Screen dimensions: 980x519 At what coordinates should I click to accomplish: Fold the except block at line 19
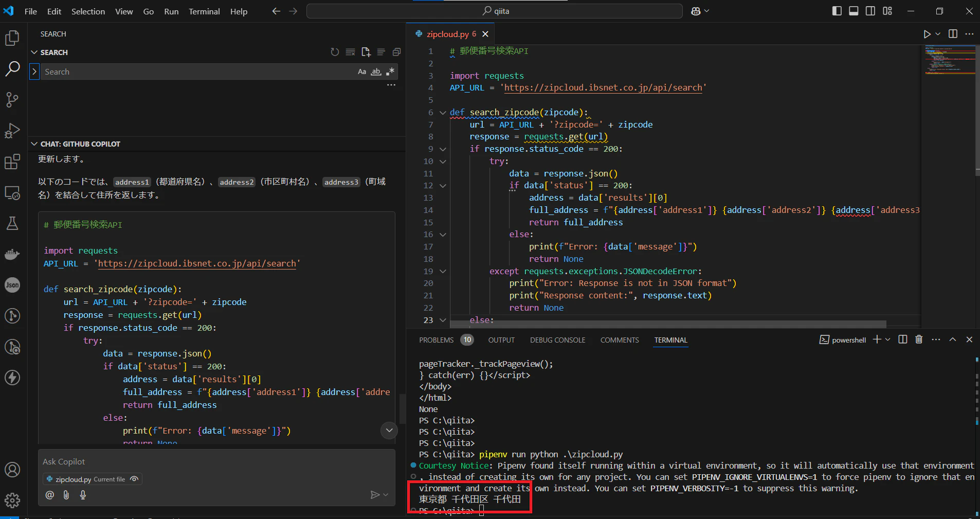[443, 272]
